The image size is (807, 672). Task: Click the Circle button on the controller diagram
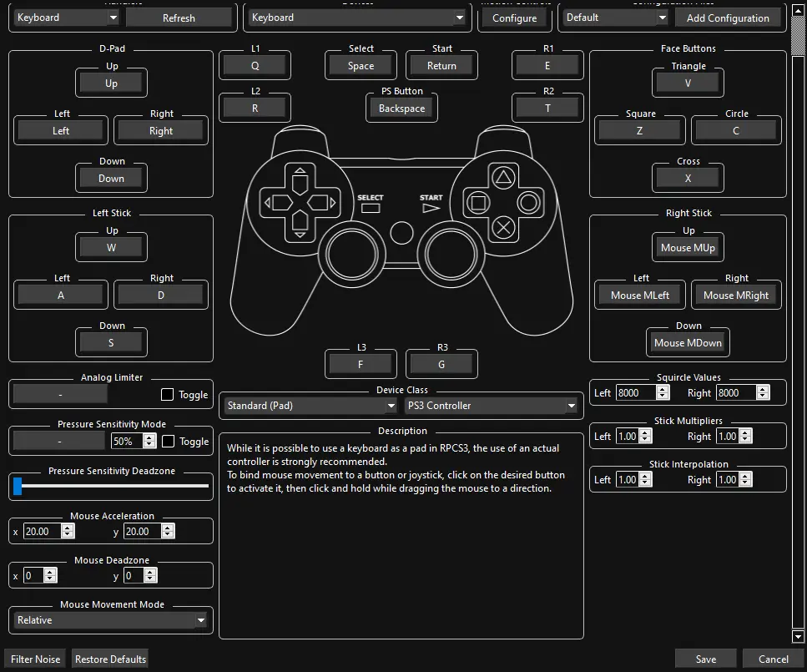(528, 203)
